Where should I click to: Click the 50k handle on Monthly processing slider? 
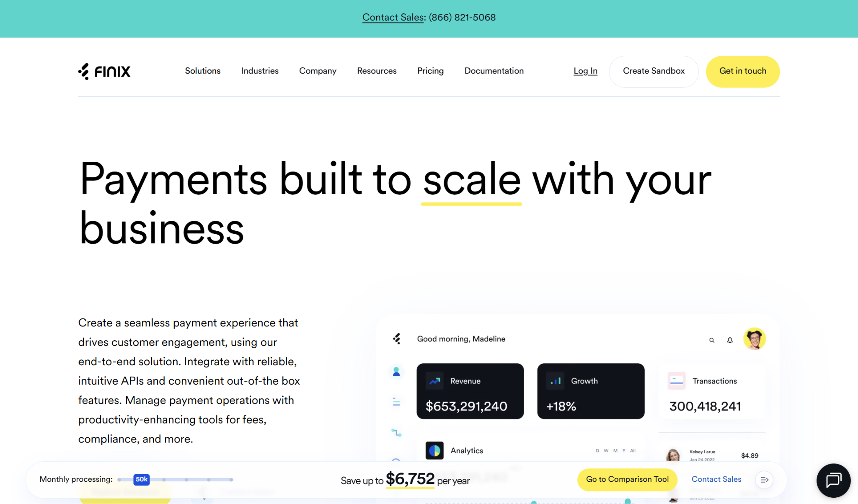point(142,479)
